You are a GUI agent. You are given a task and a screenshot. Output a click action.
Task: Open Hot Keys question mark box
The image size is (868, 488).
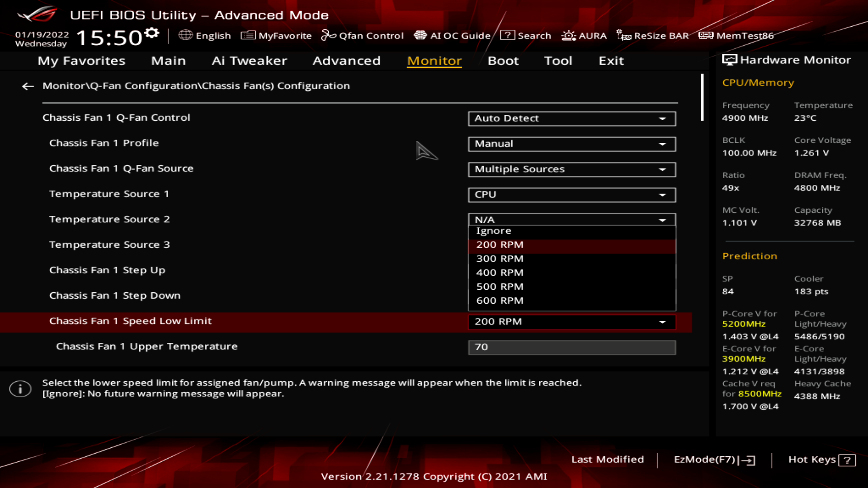tap(847, 460)
